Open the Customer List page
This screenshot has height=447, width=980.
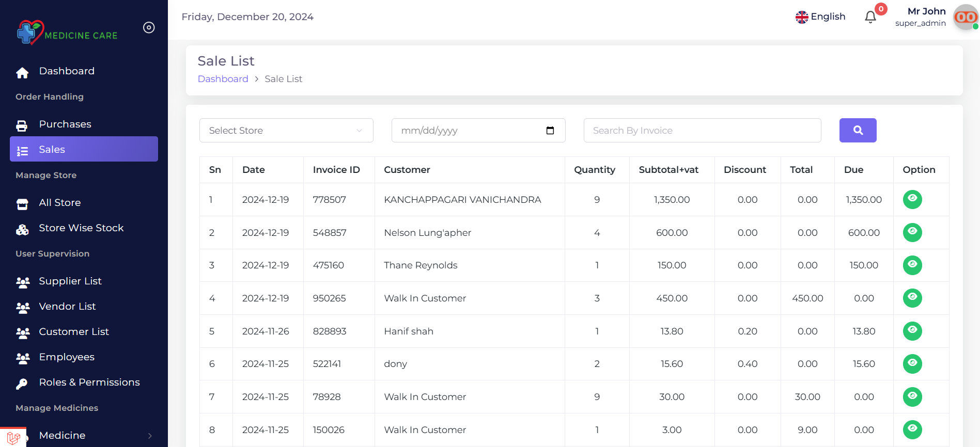pyautogui.click(x=74, y=332)
